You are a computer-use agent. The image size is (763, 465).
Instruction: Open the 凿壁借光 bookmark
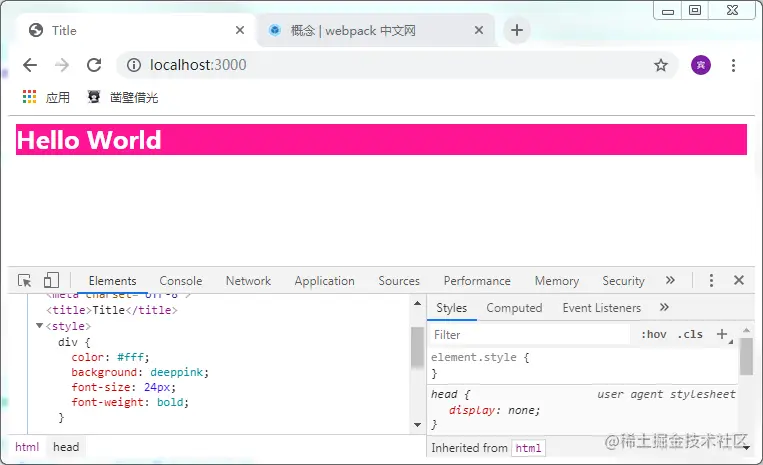tap(123, 97)
